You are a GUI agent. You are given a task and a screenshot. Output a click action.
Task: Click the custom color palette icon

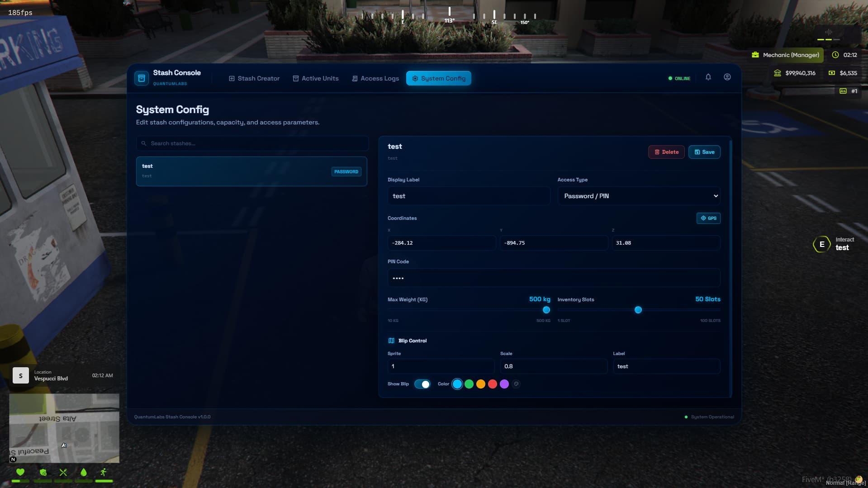click(x=516, y=384)
